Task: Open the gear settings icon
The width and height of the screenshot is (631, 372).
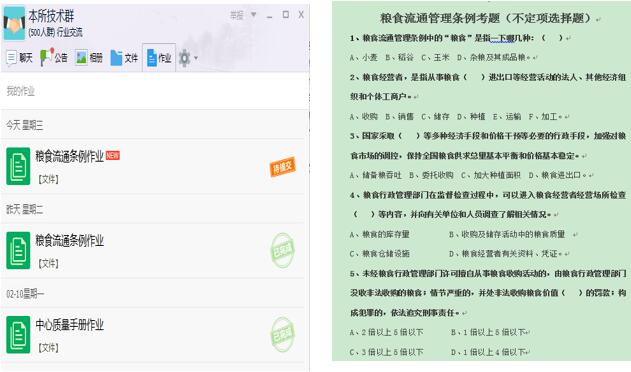Action: pos(184,58)
